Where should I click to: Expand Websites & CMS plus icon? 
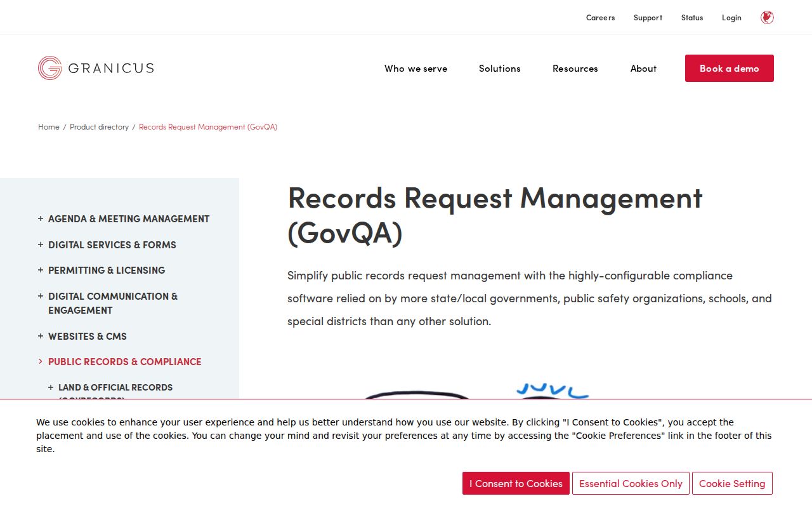point(41,336)
